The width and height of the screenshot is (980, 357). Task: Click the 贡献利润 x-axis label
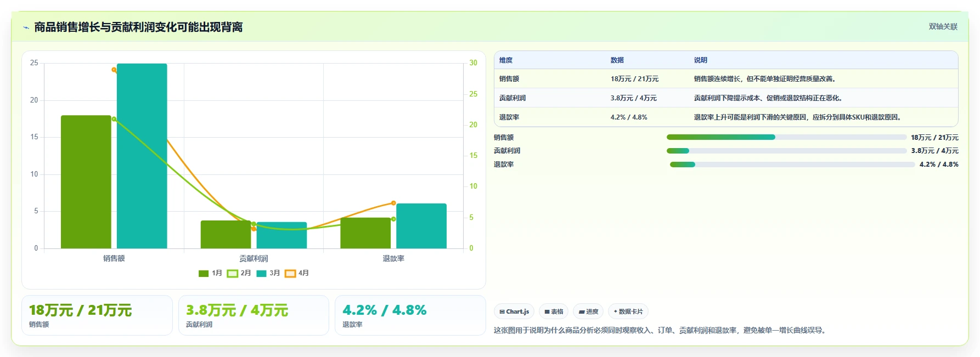[x=254, y=258]
